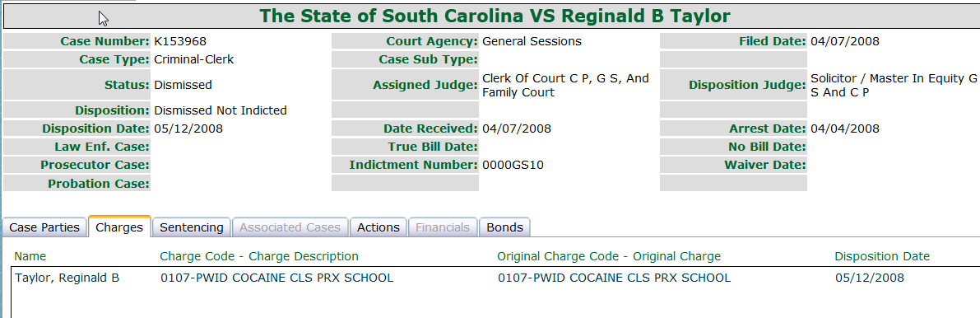The image size is (980, 318).
Task: Click the Charge Code - Charge Description header
Action: pyautogui.click(x=259, y=256)
